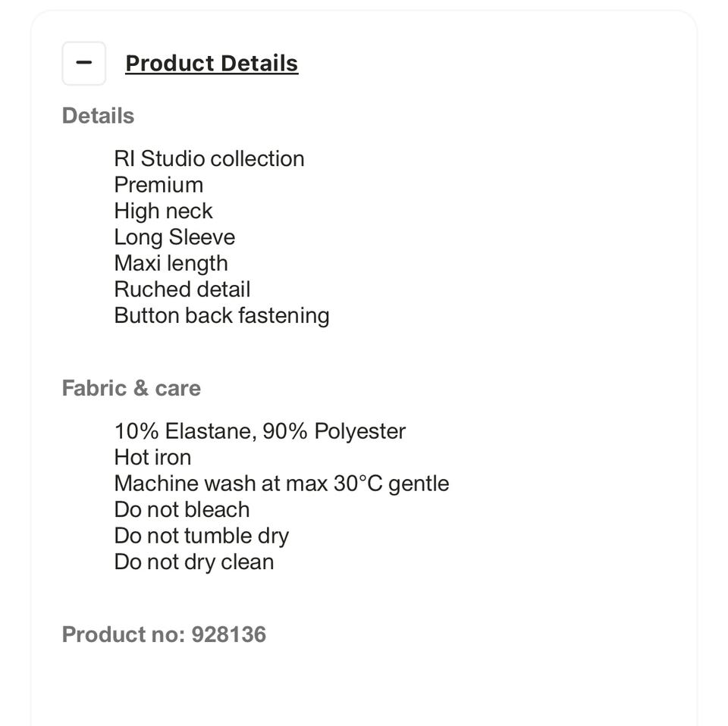Viewport: 728px width, 726px height.
Task: Click the Details subheading
Action: (98, 116)
